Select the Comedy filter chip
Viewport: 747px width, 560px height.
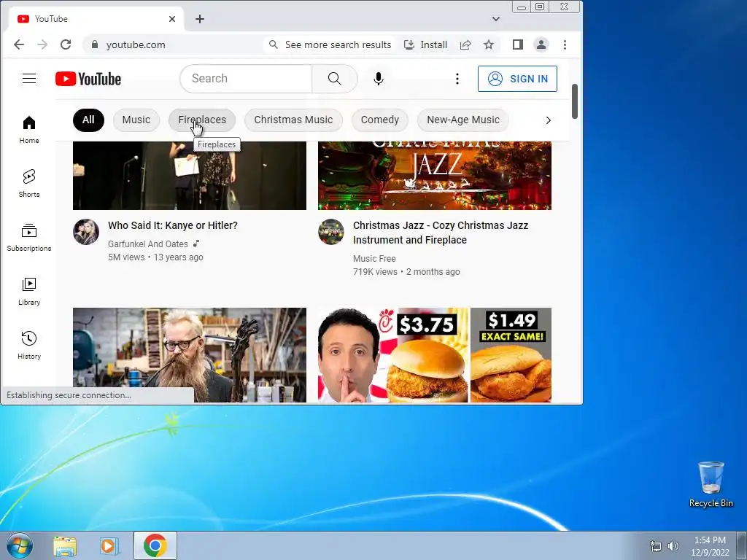pos(379,120)
